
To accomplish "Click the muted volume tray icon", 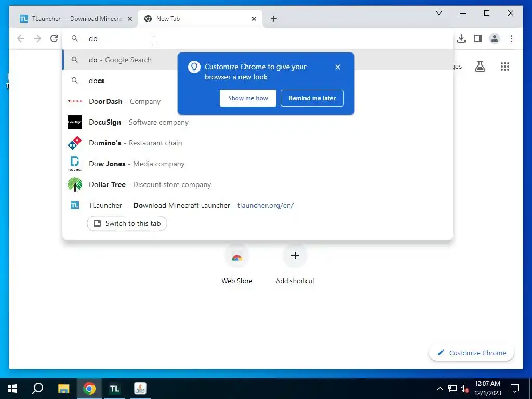I will point(464,389).
